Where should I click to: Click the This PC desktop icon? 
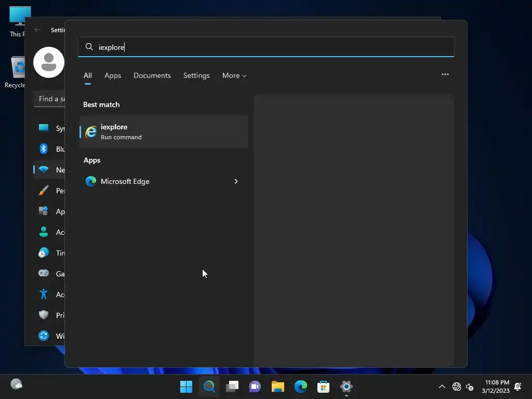tap(18, 21)
